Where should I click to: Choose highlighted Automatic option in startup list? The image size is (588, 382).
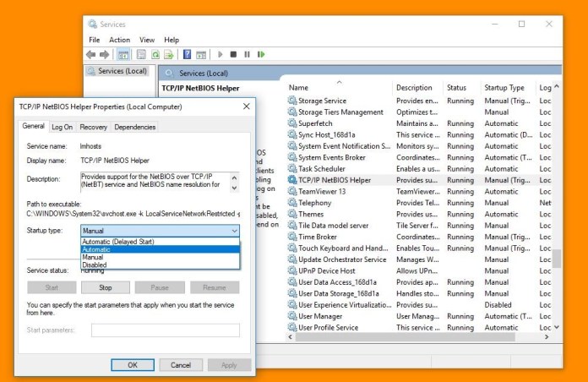(160, 249)
